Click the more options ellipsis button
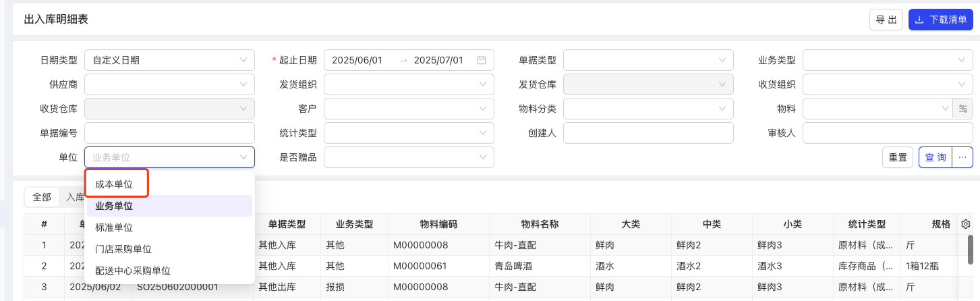The image size is (980, 301). point(962,157)
